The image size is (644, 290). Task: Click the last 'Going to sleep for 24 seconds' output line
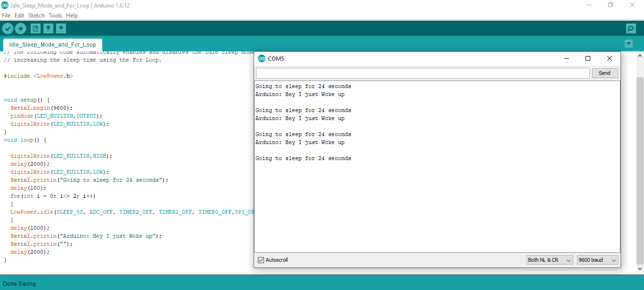[x=303, y=158]
